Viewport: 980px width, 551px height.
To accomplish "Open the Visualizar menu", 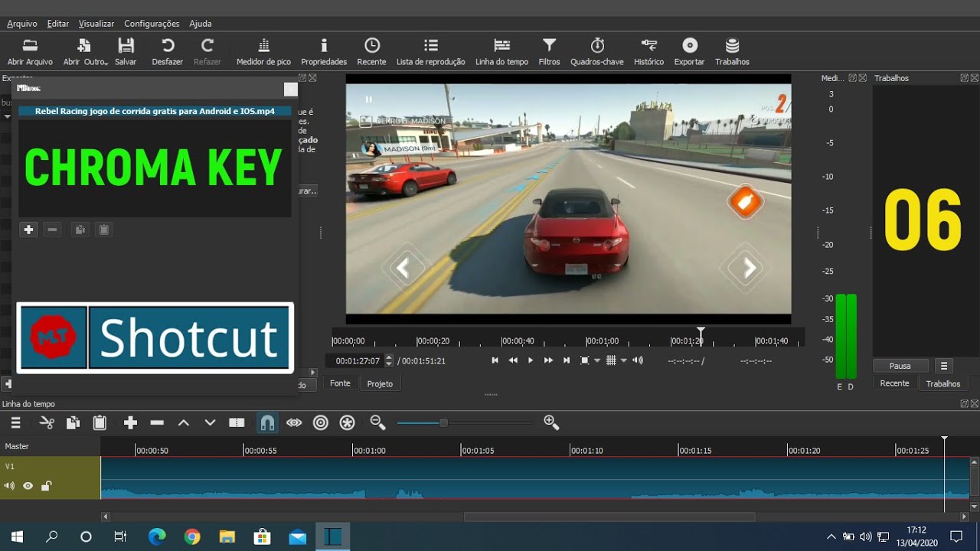I will coord(96,24).
